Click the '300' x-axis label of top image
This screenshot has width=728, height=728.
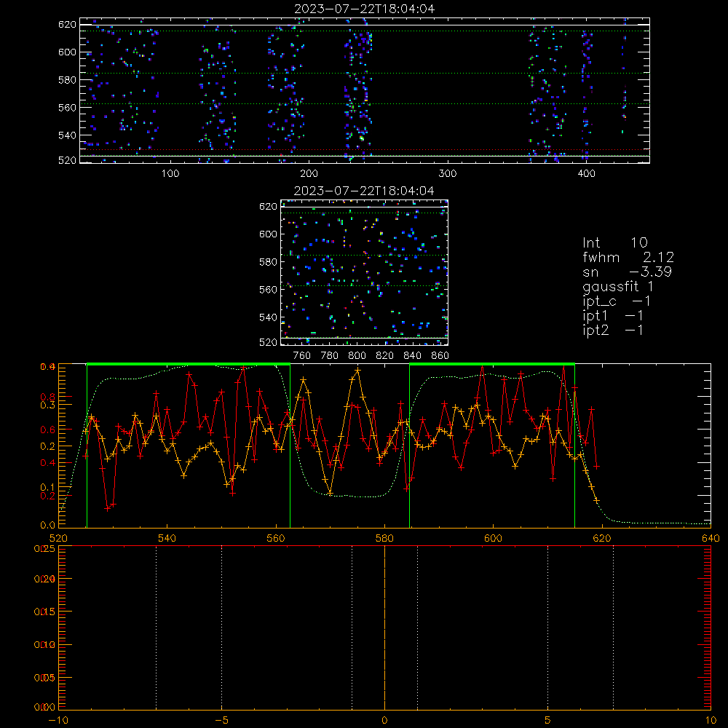(x=448, y=174)
